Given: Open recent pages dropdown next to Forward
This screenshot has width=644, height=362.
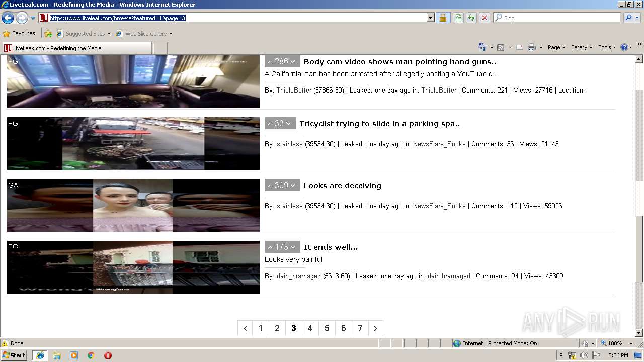Looking at the screenshot, I should point(33,18).
